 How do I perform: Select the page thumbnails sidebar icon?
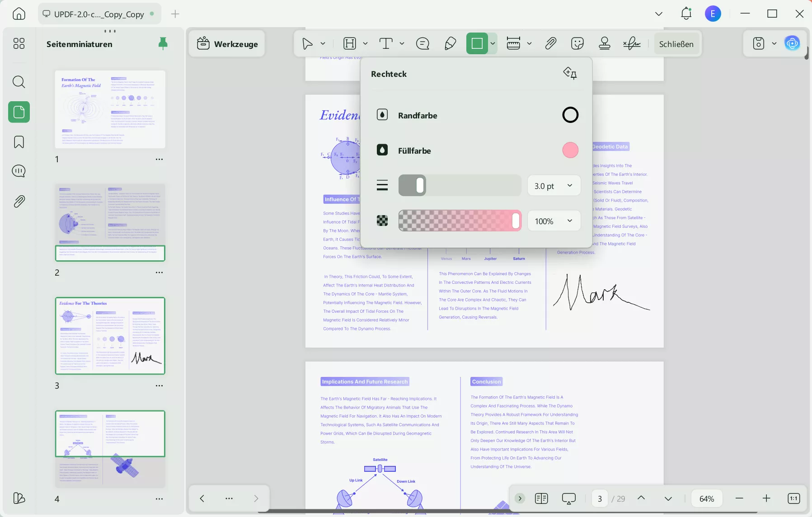[x=19, y=112]
